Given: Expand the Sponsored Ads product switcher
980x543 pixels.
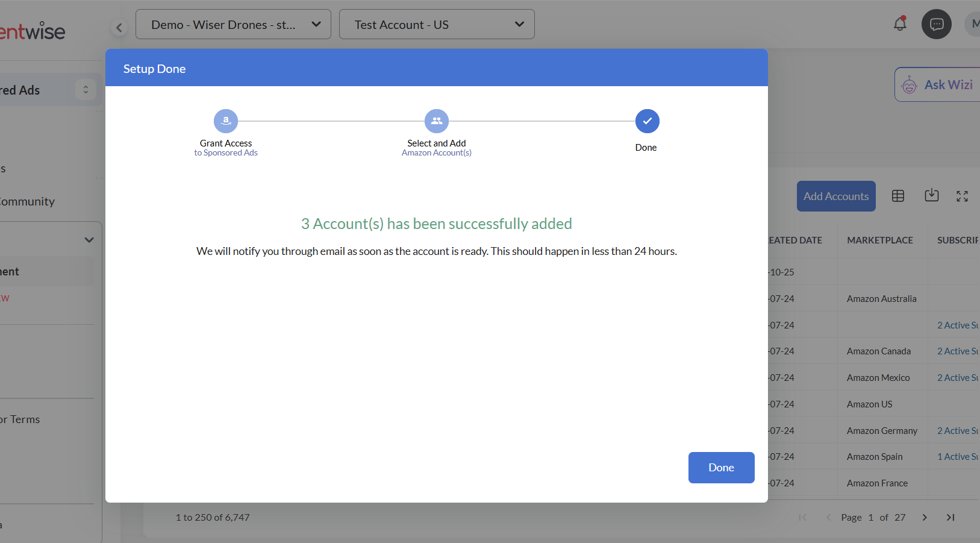Looking at the screenshot, I should 86,90.
